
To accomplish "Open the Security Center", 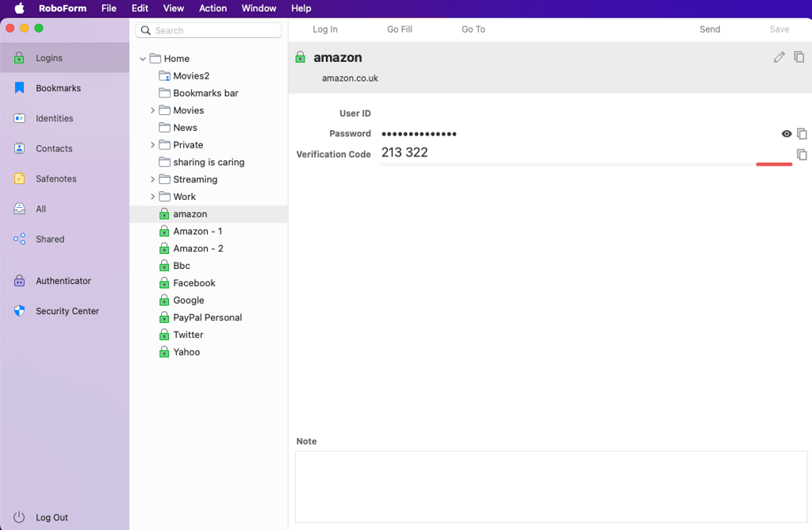I will coord(64,311).
